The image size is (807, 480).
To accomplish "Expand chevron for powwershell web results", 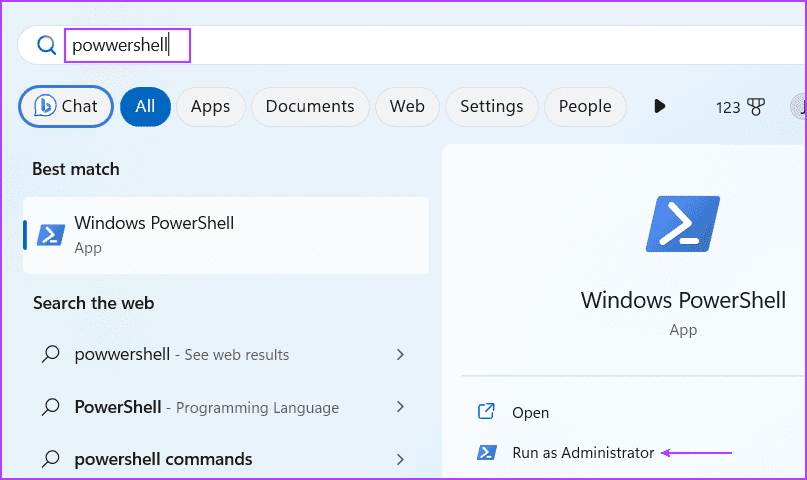I will pyautogui.click(x=400, y=354).
